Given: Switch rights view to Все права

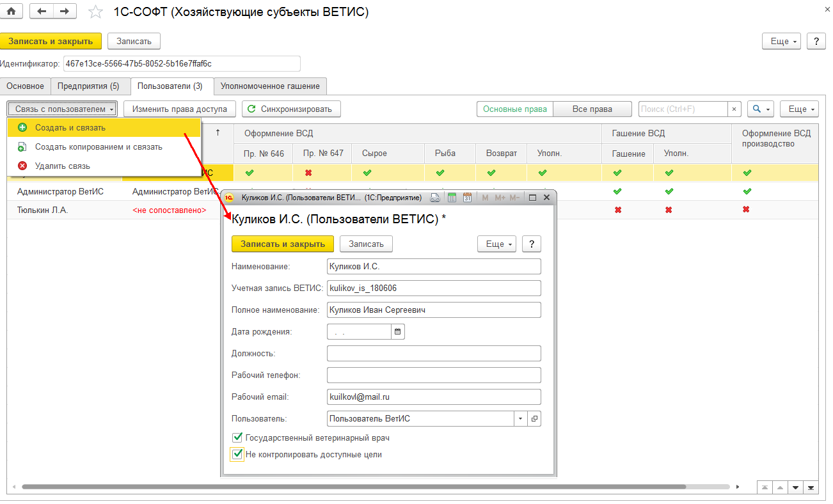Looking at the screenshot, I should click(592, 109).
